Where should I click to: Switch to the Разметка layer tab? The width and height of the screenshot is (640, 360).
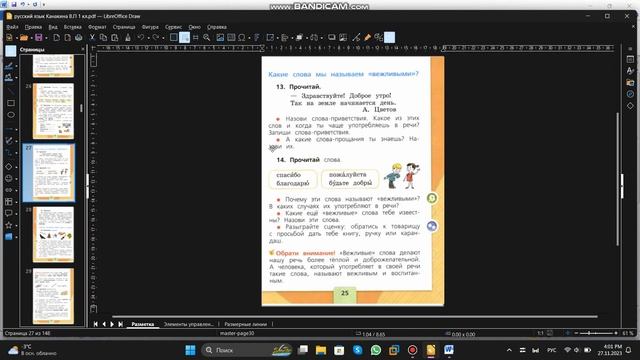point(142,324)
